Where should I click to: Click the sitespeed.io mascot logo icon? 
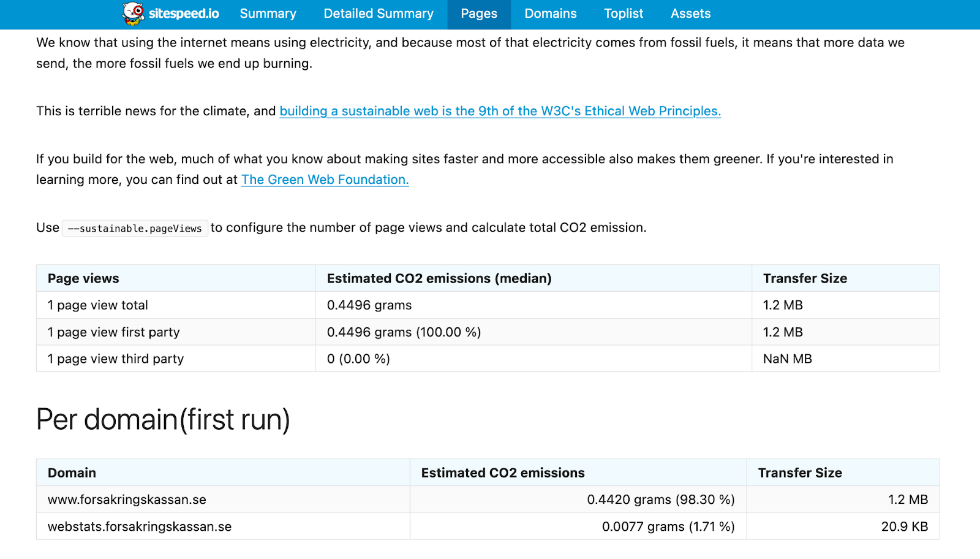pyautogui.click(x=133, y=13)
